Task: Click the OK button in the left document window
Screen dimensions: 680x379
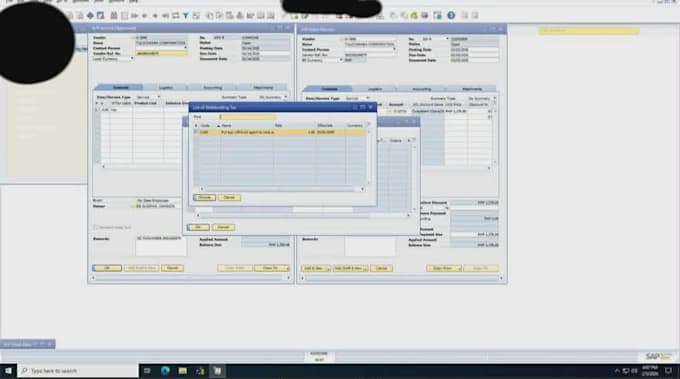Action: (x=107, y=268)
